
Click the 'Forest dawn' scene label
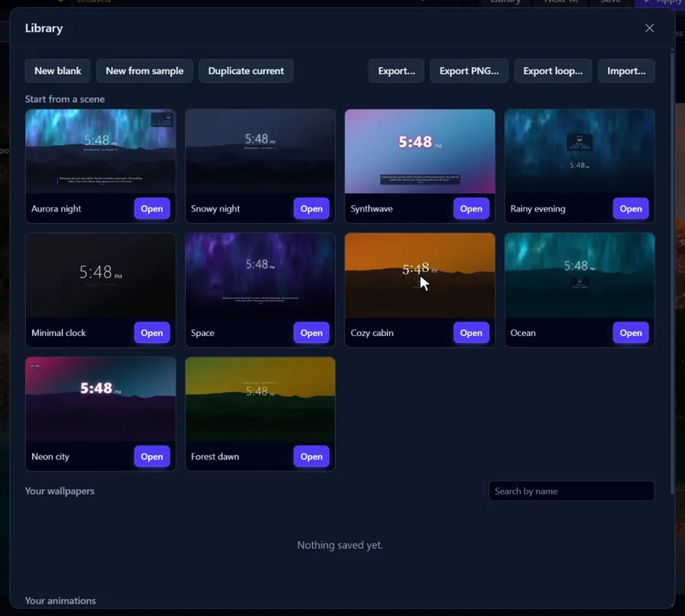point(215,456)
